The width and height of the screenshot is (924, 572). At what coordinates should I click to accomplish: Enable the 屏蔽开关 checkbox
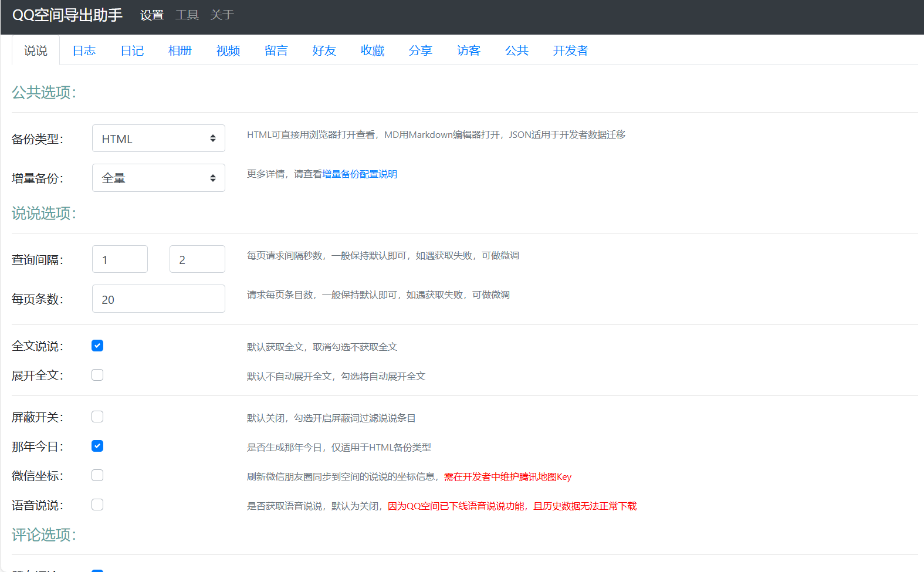coord(97,417)
